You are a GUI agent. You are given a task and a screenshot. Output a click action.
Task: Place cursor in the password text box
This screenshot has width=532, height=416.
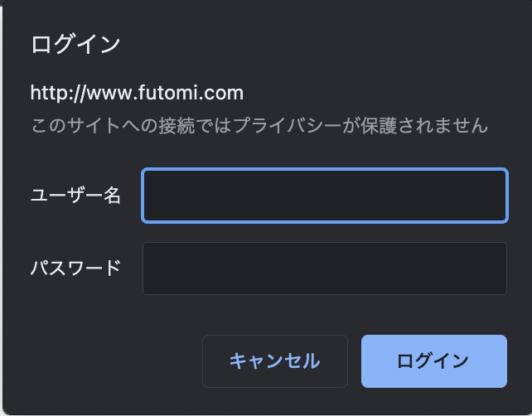click(x=325, y=268)
